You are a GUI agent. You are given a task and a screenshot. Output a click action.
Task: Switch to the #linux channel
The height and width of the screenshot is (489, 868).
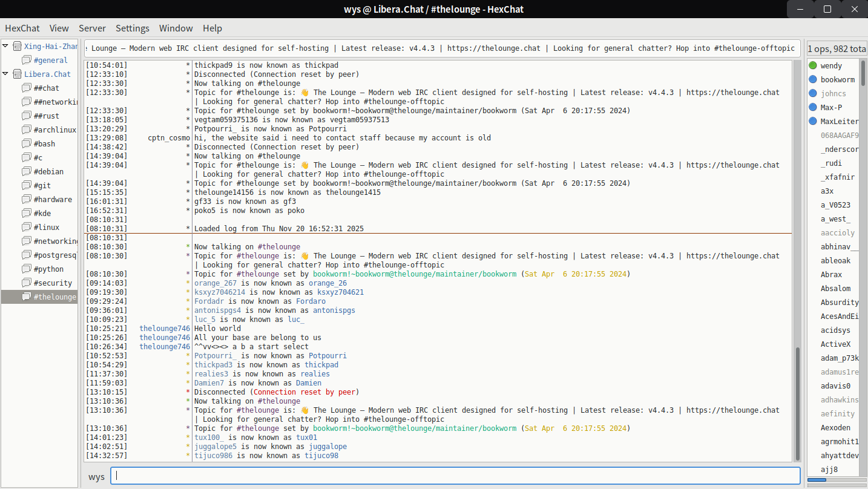tap(47, 227)
